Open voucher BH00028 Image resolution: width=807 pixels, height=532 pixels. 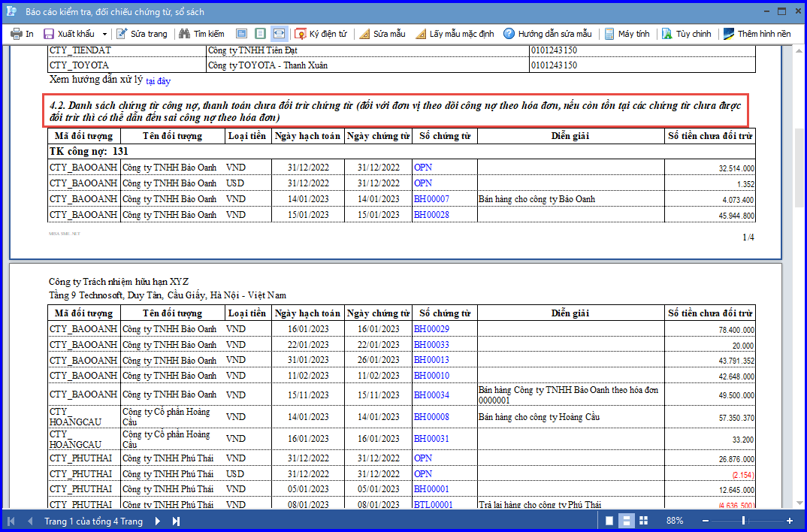click(x=431, y=215)
